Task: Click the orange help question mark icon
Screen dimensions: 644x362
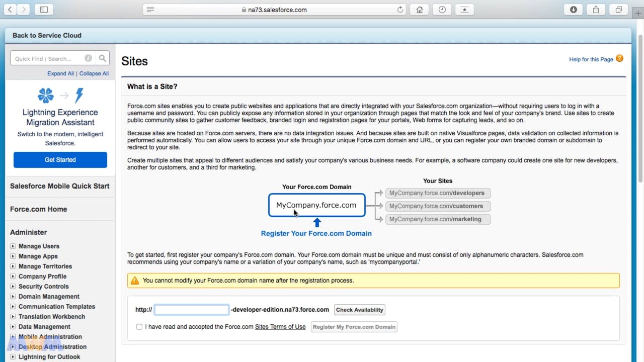Action: (619, 58)
